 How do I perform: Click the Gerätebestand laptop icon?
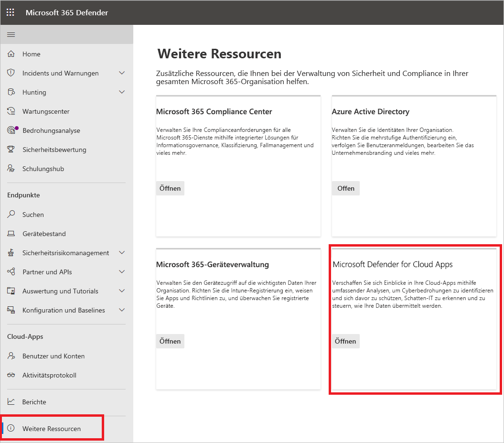(x=11, y=233)
